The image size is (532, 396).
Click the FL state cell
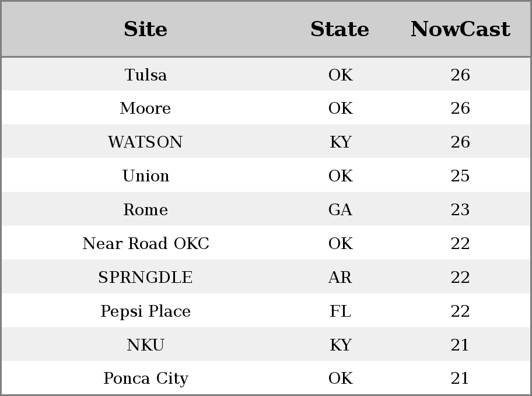tap(340, 311)
